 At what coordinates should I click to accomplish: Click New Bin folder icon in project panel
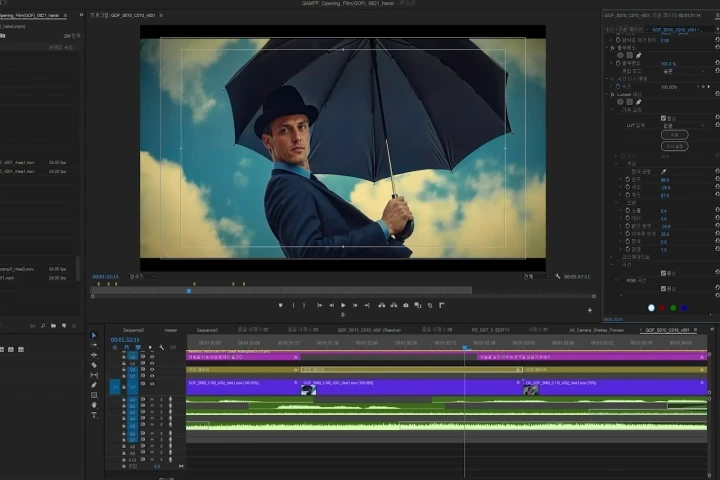53,326
